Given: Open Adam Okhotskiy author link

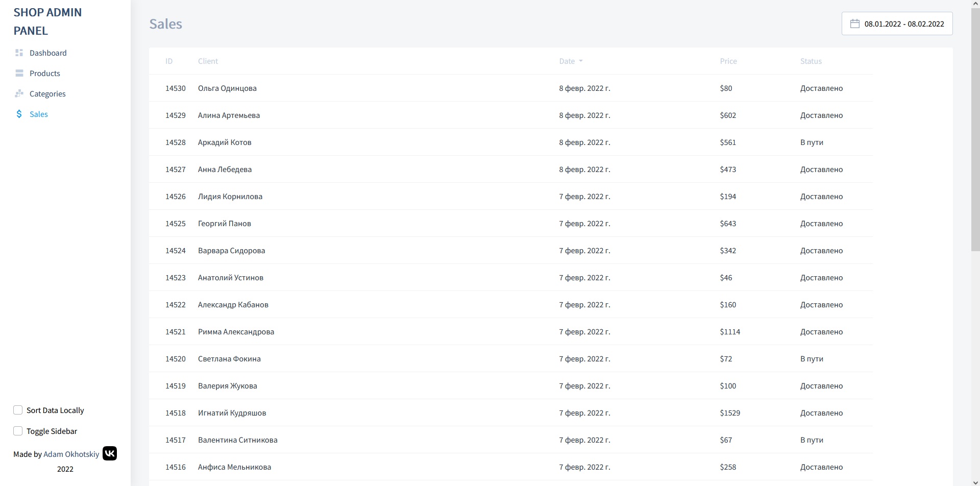Looking at the screenshot, I should pos(71,454).
